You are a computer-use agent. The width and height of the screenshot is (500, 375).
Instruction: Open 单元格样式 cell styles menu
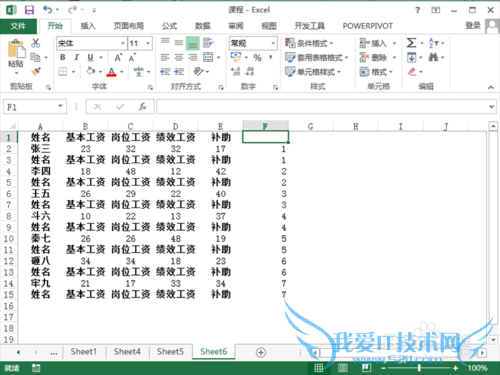point(313,71)
